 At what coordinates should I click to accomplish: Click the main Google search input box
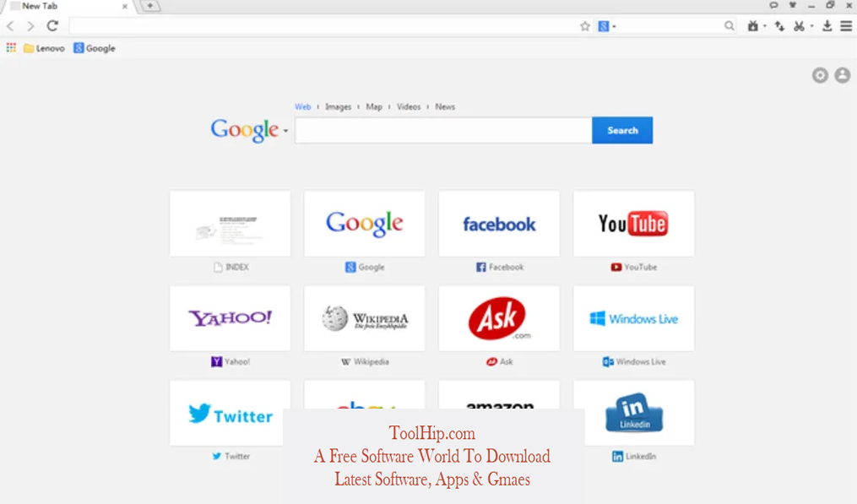pos(443,130)
